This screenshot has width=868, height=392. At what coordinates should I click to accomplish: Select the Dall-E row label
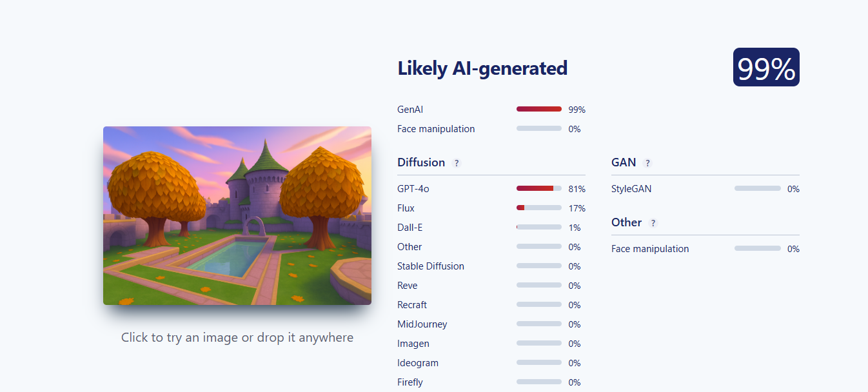[x=409, y=228]
